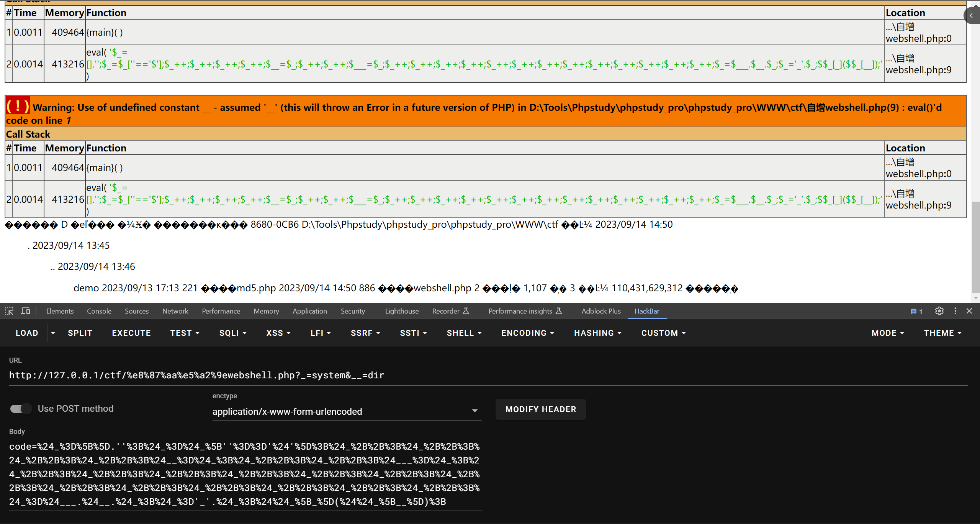Activate the inspect element picker icon
The width and height of the screenshot is (980, 524).
point(9,311)
